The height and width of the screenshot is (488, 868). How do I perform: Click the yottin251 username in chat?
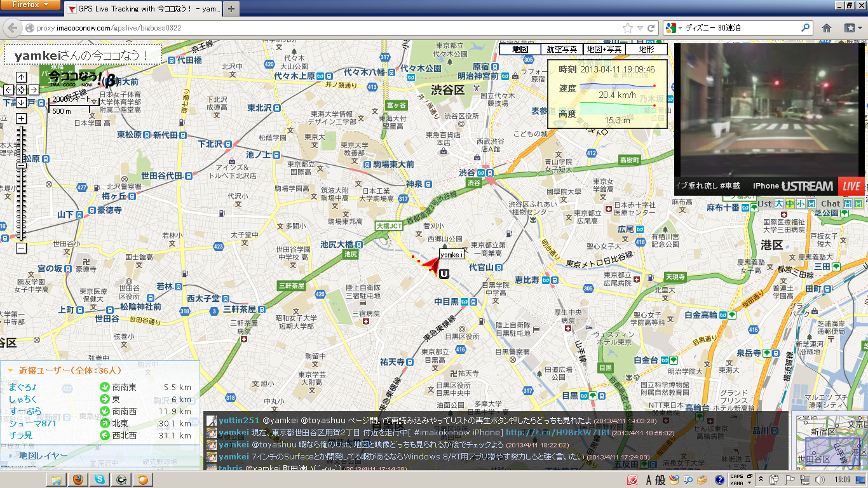[239, 420]
